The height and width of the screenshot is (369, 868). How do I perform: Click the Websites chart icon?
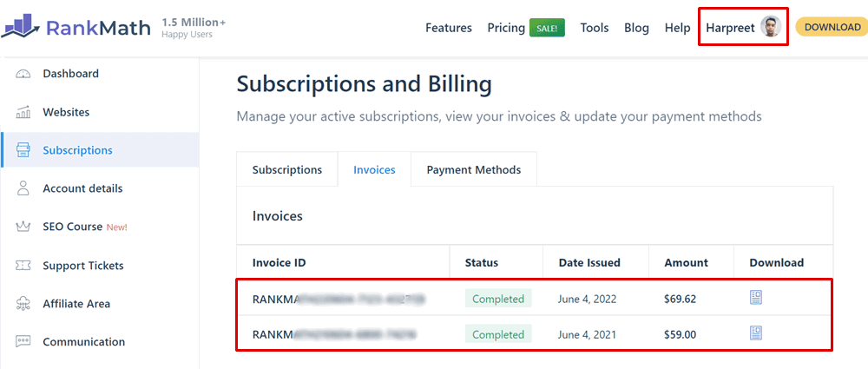(23, 113)
